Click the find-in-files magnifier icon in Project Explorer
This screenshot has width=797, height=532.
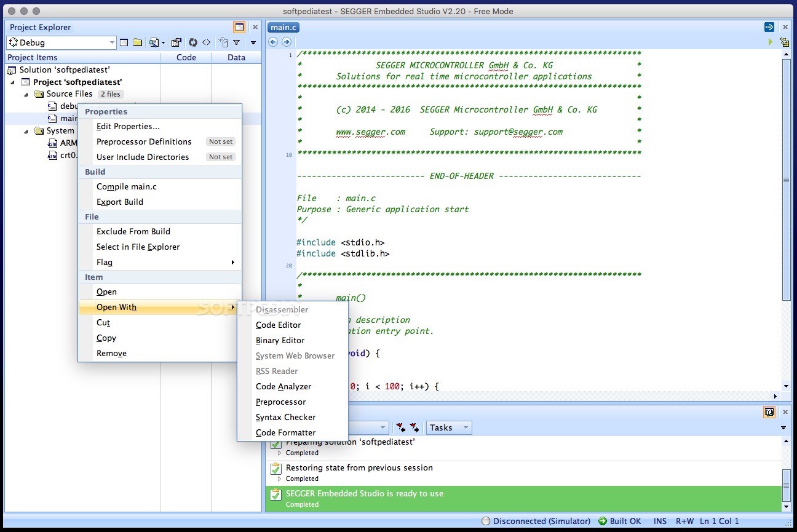[x=153, y=42]
